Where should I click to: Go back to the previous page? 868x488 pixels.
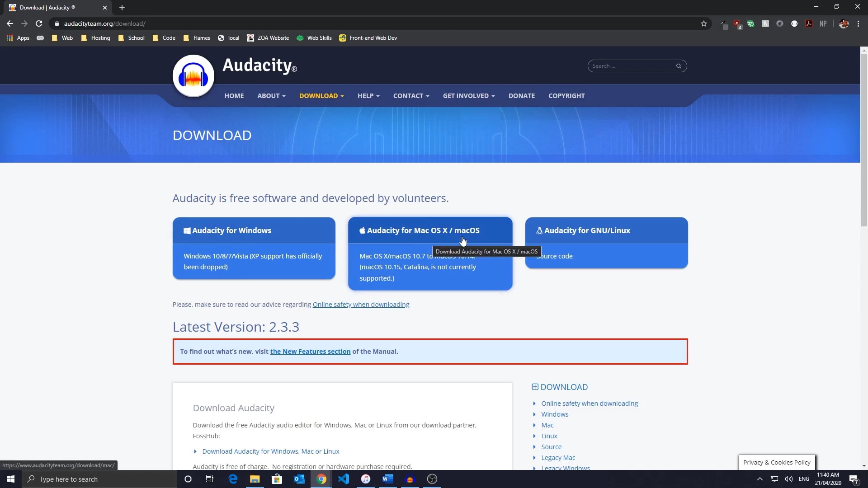click(x=10, y=23)
